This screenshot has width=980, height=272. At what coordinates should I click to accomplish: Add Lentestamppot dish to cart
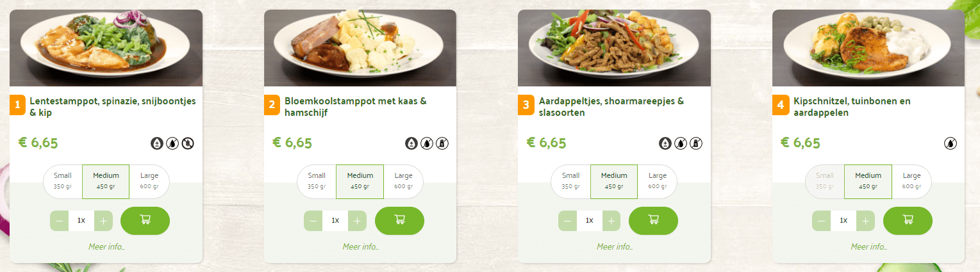point(145,221)
